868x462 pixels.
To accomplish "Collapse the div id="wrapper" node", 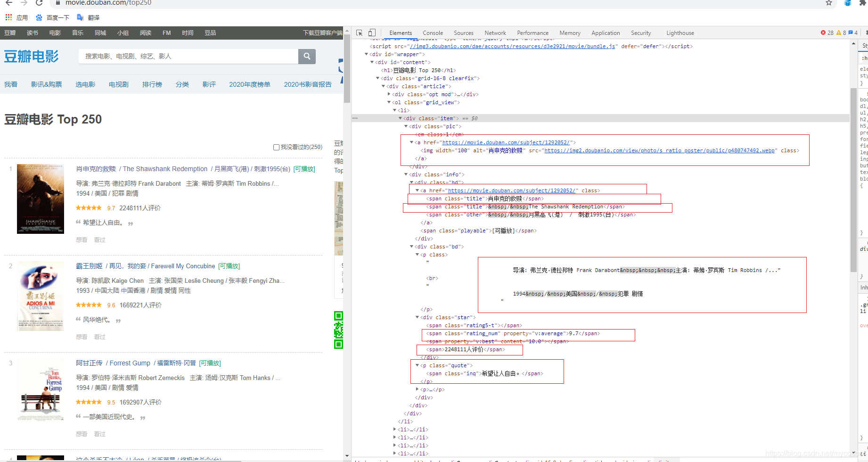I will coord(367,54).
